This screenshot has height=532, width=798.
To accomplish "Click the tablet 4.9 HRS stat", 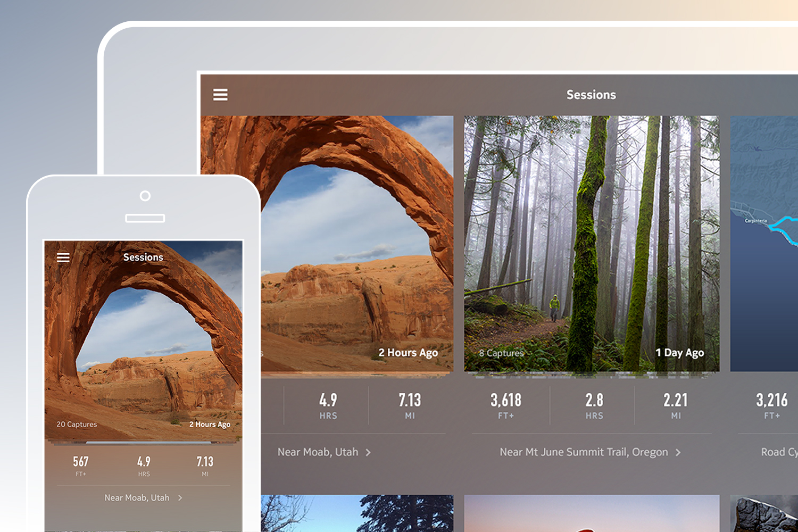I will 328,405.
